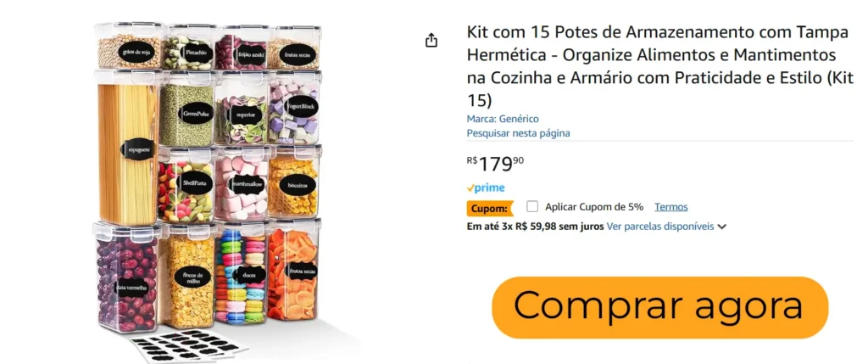Click the espaguete container in product image
The width and height of the screenshot is (868, 364).
pos(127,147)
